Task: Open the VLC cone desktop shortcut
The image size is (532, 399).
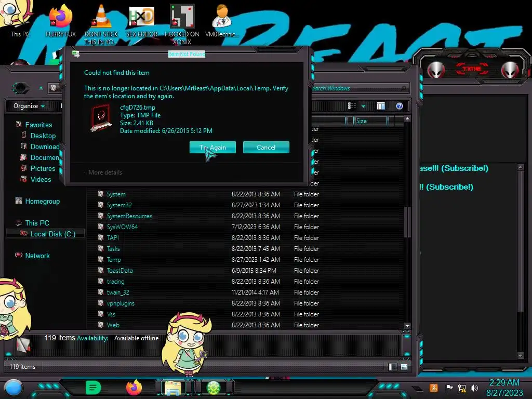Action: pos(101,24)
